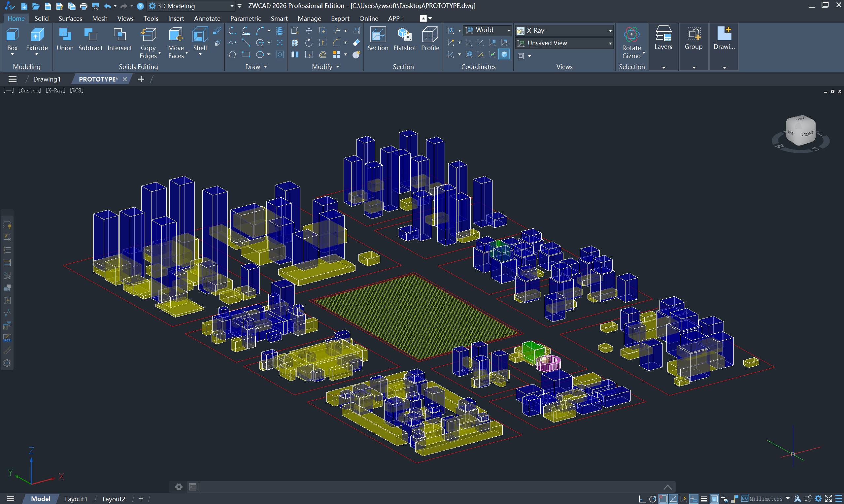Click the [X-Ray] viewport label
844x504 pixels.
pyautogui.click(x=55, y=90)
